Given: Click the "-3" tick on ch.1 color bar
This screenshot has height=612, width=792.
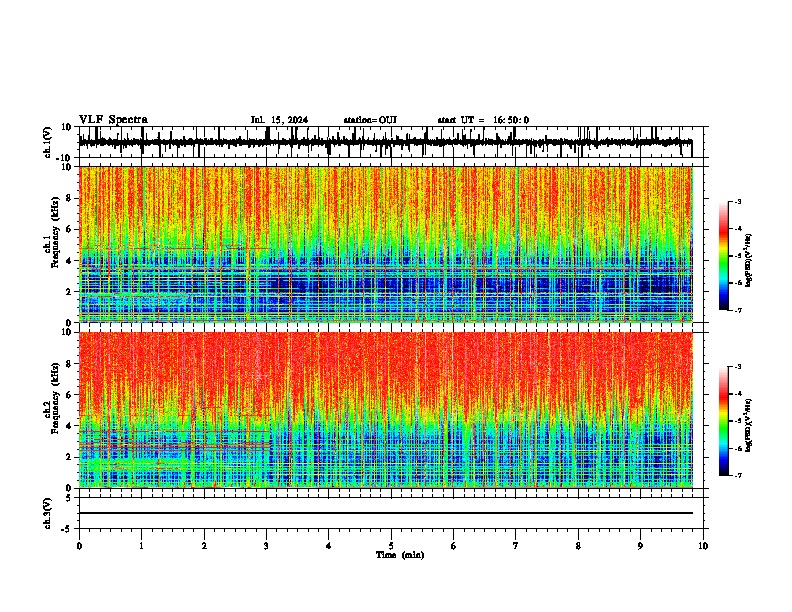Looking at the screenshot, I should [x=737, y=201].
